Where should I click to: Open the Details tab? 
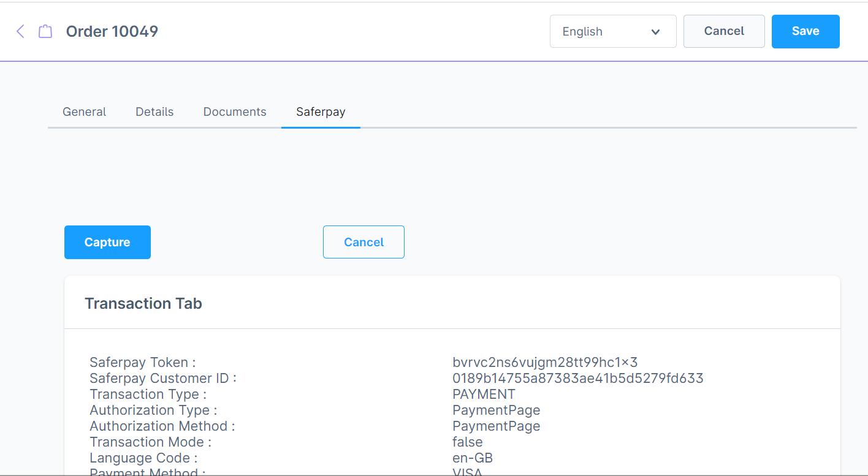(154, 111)
